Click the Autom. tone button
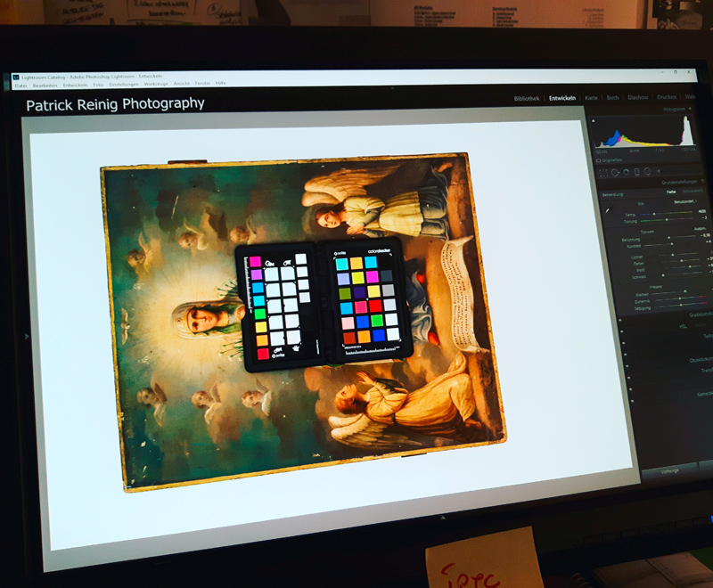This screenshot has width=713, height=588. 699,230
